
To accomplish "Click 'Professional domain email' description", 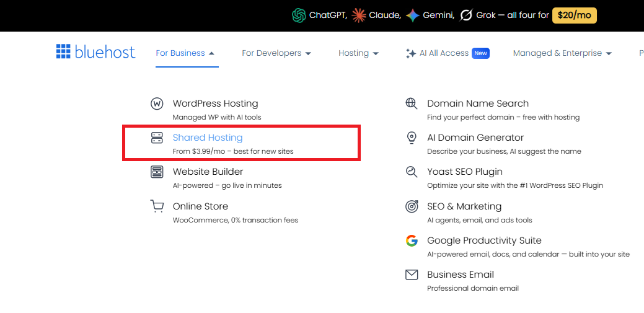I will click(x=473, y=288).
